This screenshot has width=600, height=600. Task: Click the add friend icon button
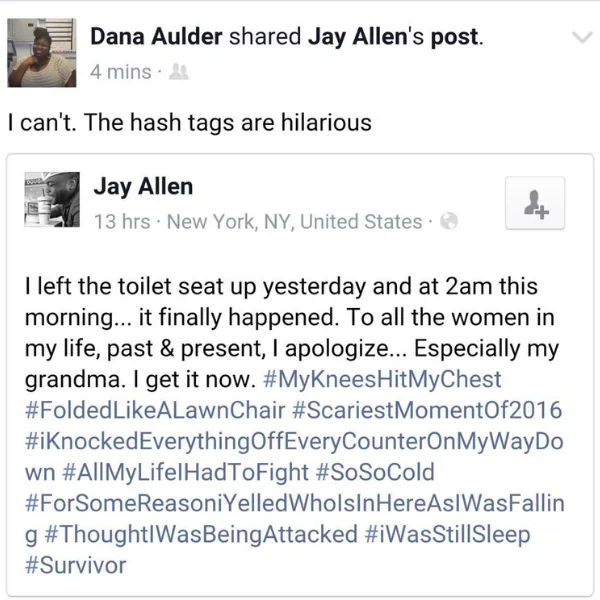pos(535,203)
